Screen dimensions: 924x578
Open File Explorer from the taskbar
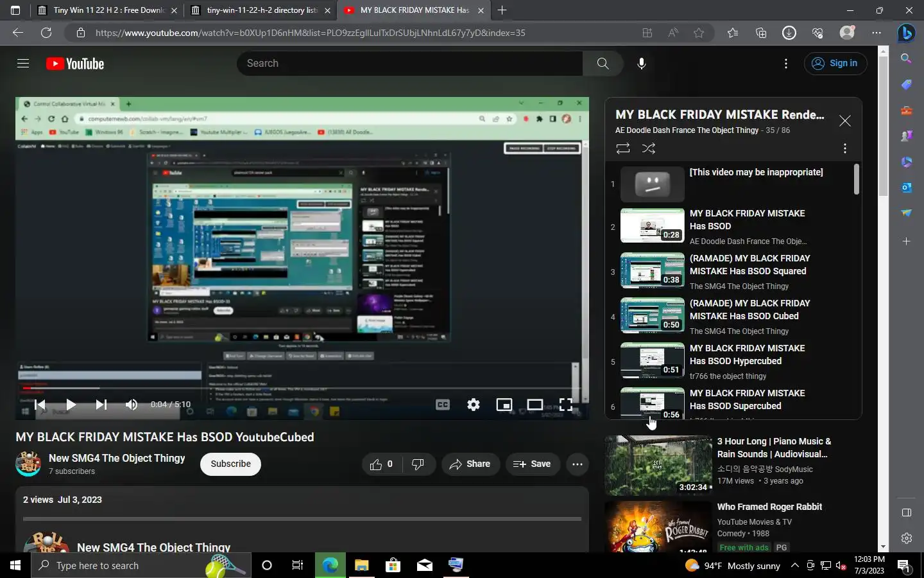click(x=361, y=565)
